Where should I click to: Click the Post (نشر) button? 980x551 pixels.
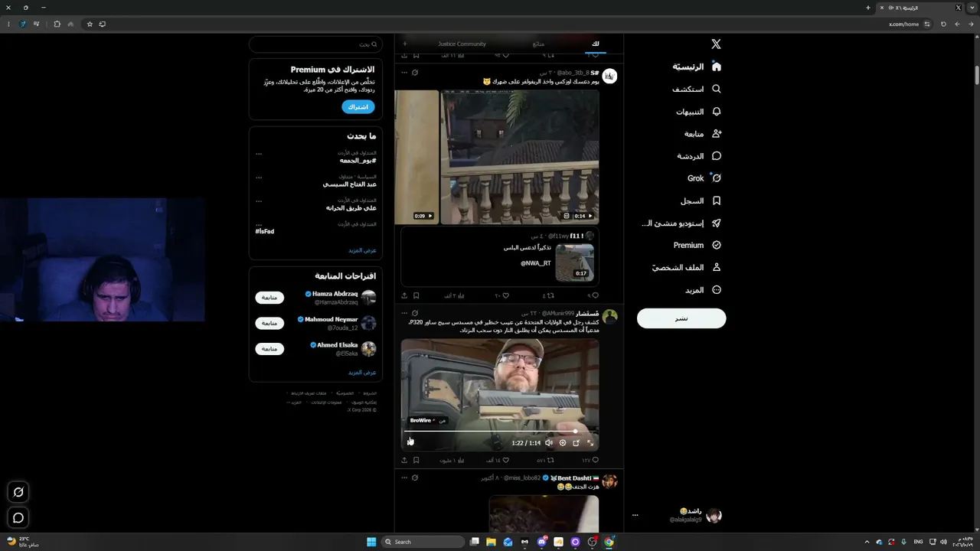point(681,318)
